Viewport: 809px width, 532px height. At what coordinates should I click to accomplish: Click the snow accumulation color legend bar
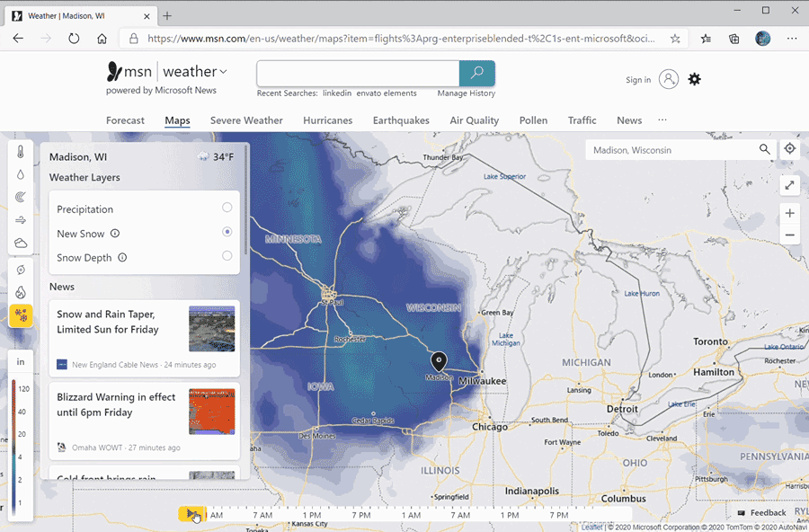(13, 447)
